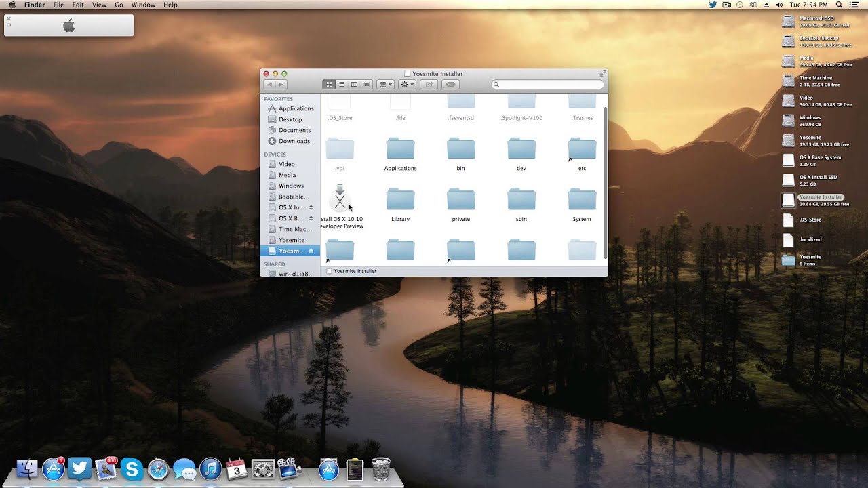Switch Finder to Cover Flow view
Image resolution: width=868 pixels, height=488 pixels.
click(366, 84)
